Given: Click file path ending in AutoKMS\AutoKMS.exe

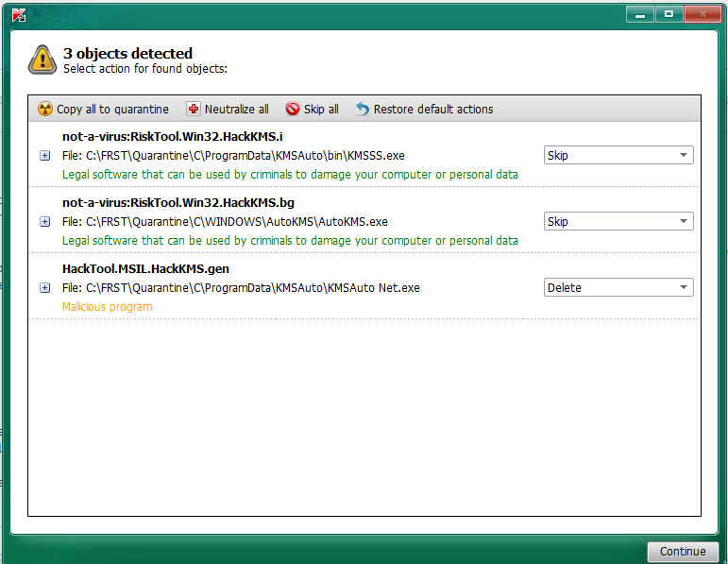Looking at the screenshot, I should coord(225,222).
